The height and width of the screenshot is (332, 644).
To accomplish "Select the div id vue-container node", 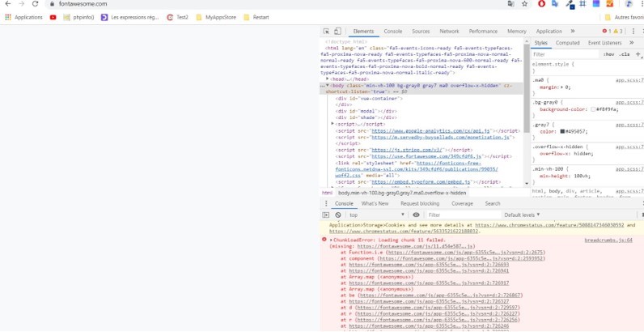I will coord(369,99).
